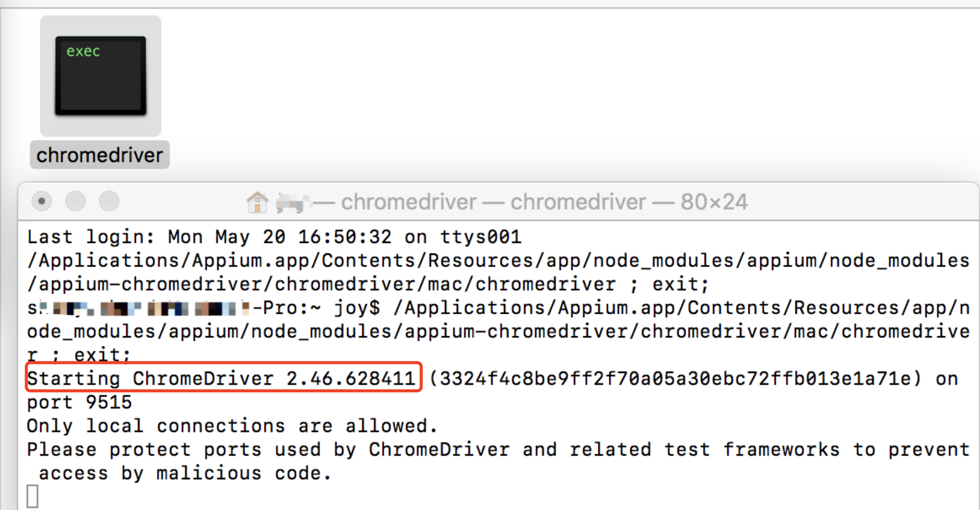980x510 pixels.
Task: Click the dark terminal thumbnail of chromedriver
Action: (x=99, y=75)
